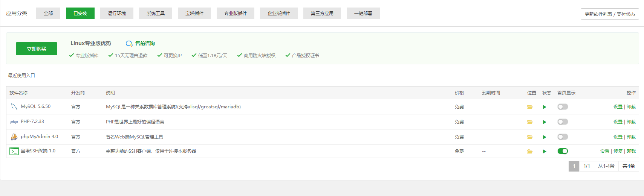The height and width of the screenshot is (196, 644).
Task: Switch to the 系统工具 category
Action: point(156,13)
